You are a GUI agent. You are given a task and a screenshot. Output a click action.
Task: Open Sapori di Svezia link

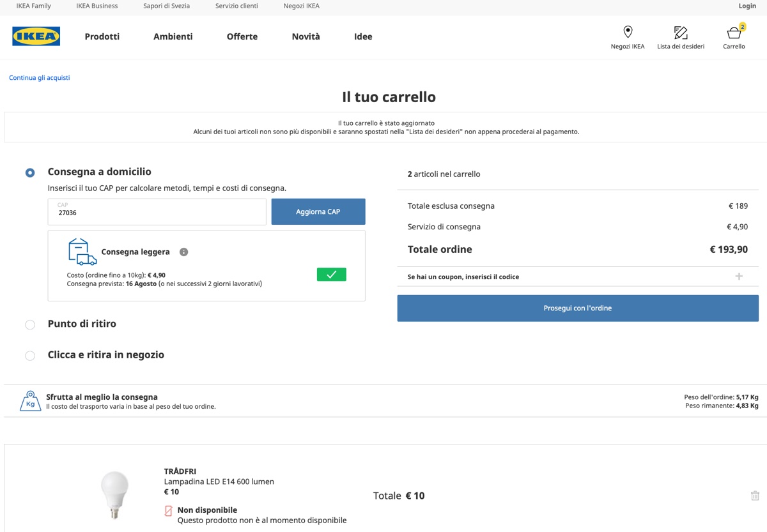(166, 6)
